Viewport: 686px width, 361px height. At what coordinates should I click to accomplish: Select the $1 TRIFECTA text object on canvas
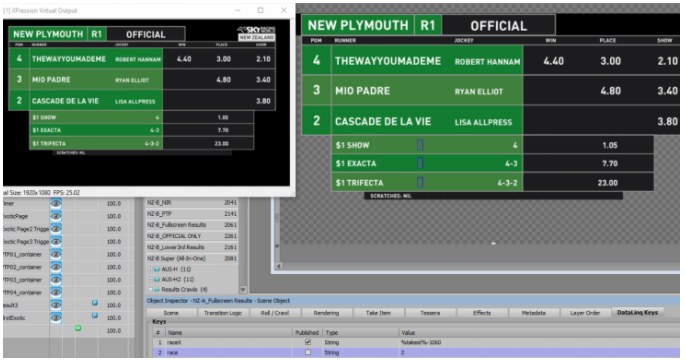(x=359, y=183)
